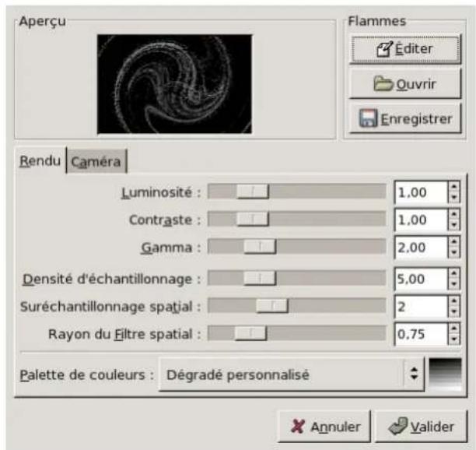
Task: Decrease Densité d'échantillonnage with down arrow
Action: [x=454, y=284]
